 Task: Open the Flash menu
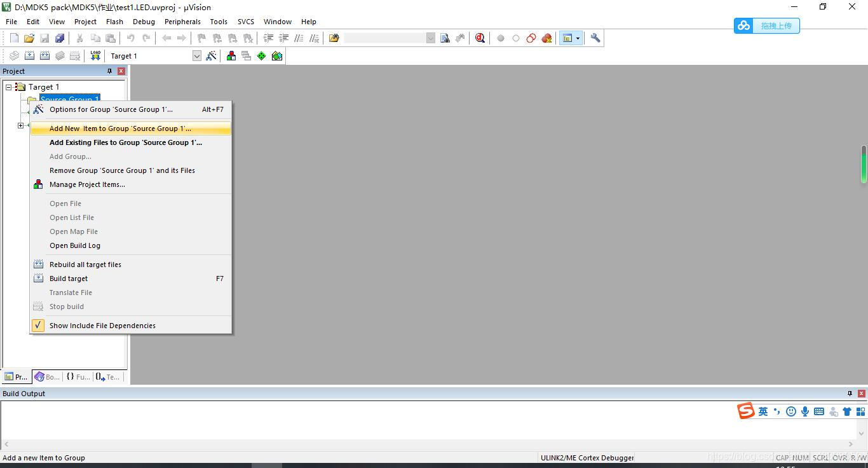(x=114, y=22)
